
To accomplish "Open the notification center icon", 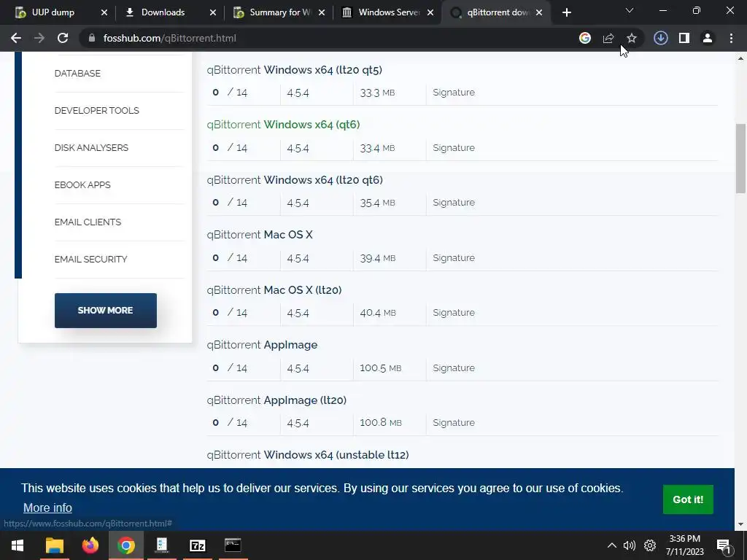I will (724, 545).
